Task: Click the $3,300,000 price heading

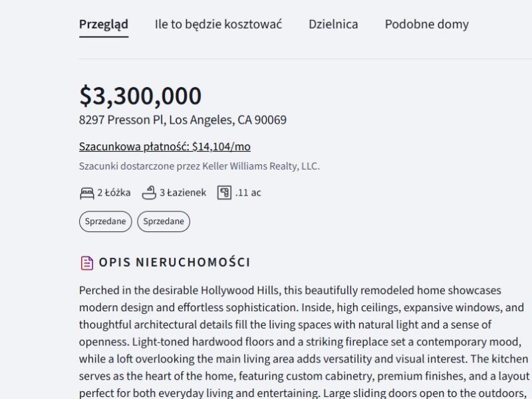Action: tap(140, 96)
